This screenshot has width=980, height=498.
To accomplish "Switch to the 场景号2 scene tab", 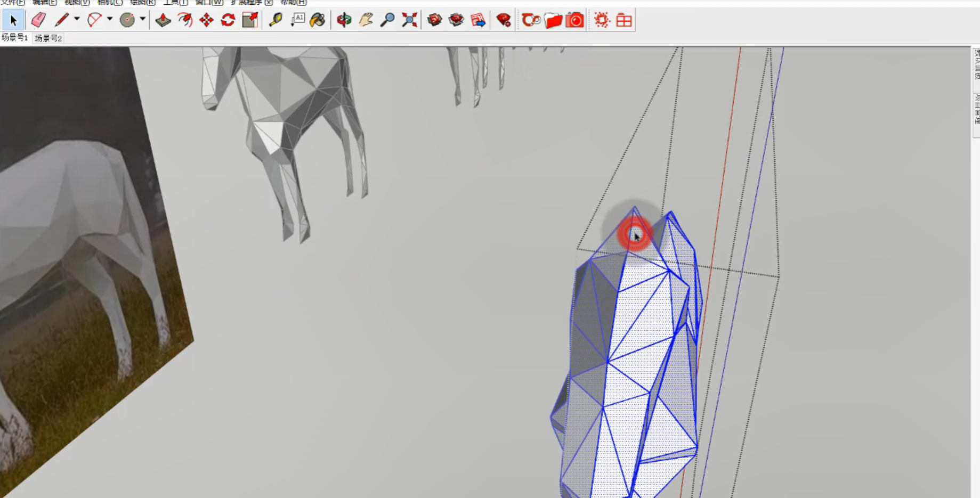I will [48, 38].
